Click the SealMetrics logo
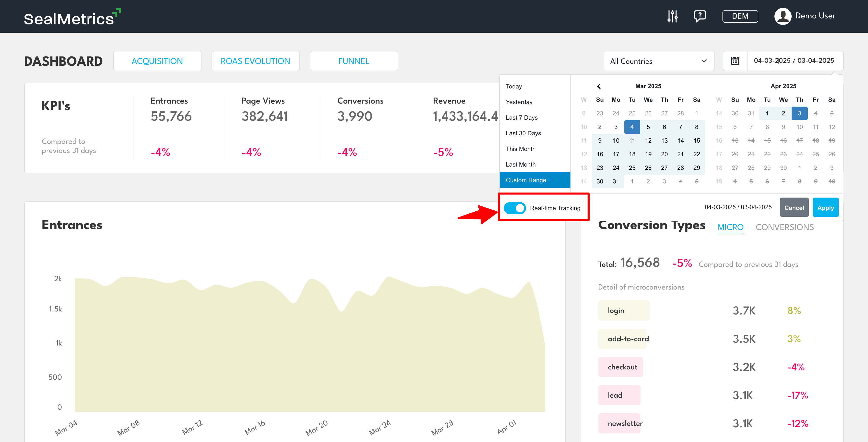 click(72, 17)
